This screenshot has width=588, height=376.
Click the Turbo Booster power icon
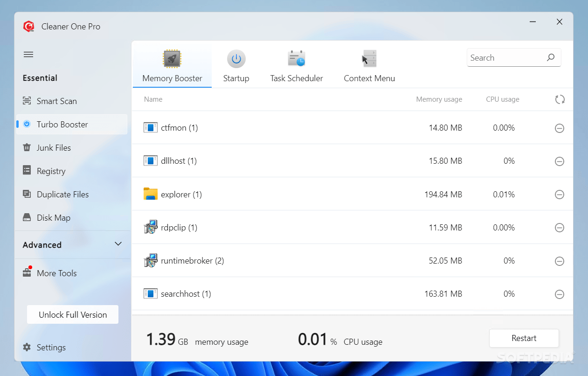[x=27, y=124]
